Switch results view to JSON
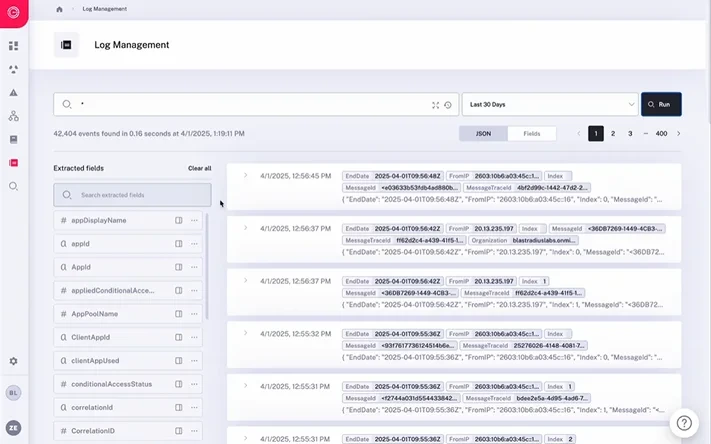Viewport: 711px width, 444px height. click(x=483, y=134)
